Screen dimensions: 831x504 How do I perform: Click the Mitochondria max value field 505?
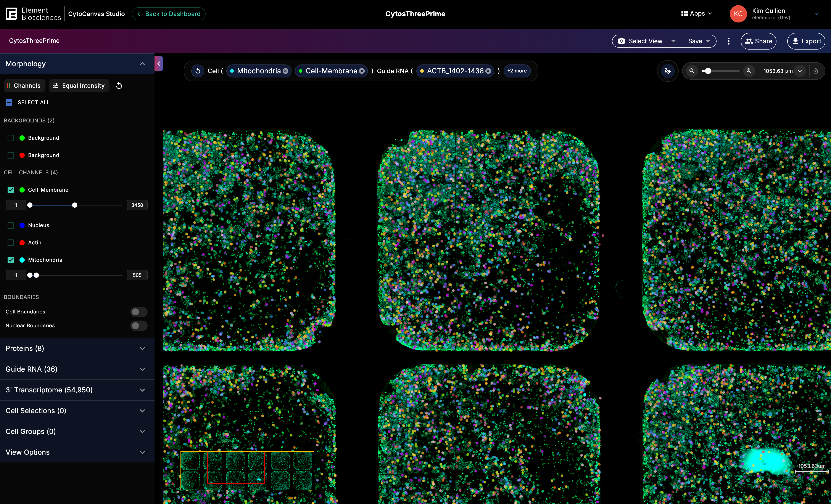[137, 275]
